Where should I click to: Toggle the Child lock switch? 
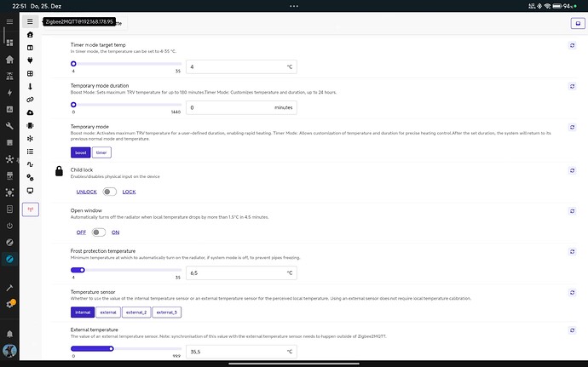point(109,192)
